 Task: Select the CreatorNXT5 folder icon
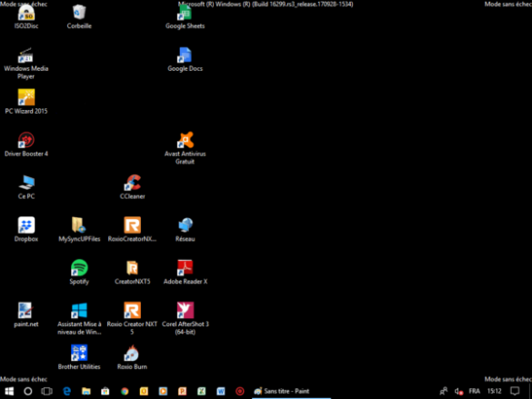[x=133, y=273]
